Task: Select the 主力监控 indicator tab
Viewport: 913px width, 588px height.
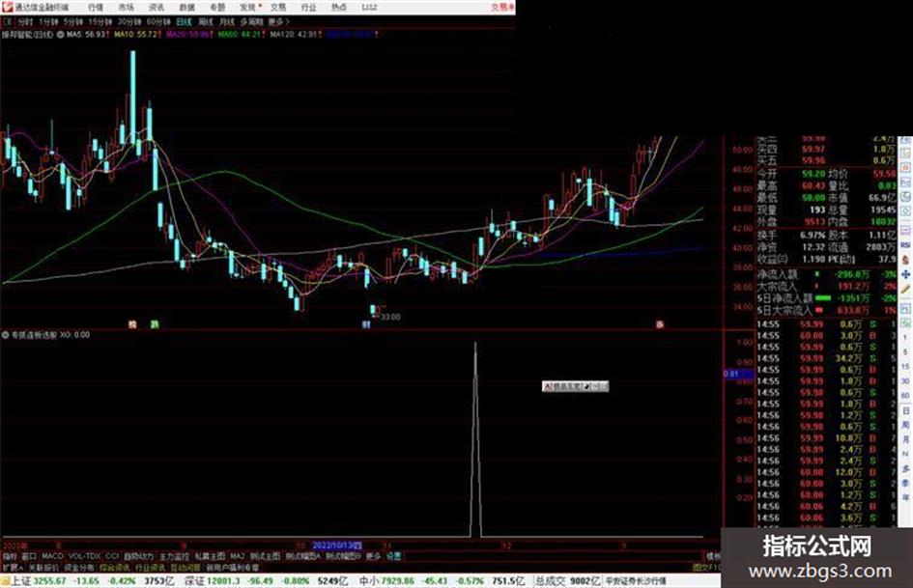Action: tap(174, 556)
